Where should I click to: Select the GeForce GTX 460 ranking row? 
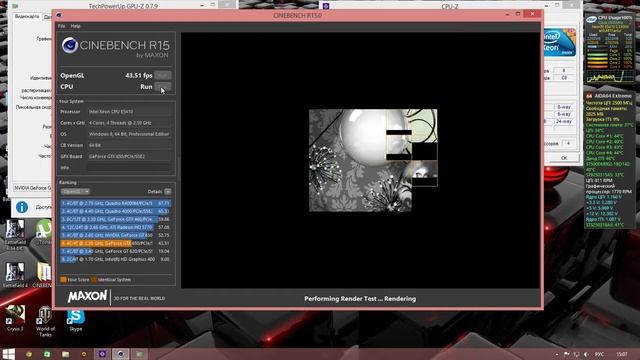click(x=116, y=219)
